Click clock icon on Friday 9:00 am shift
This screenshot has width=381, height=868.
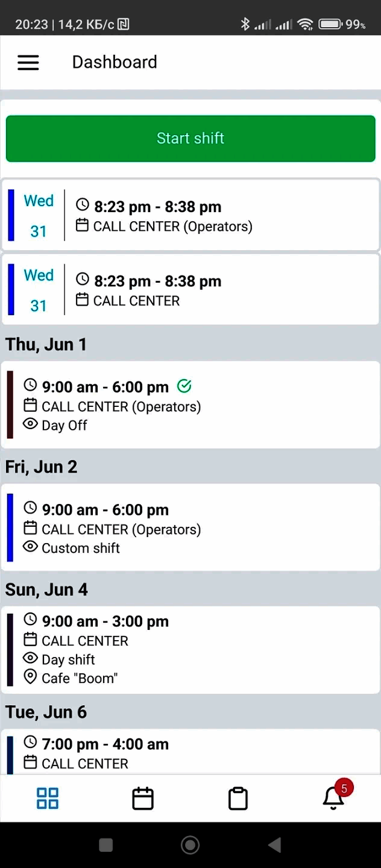(x=30, y=509)
